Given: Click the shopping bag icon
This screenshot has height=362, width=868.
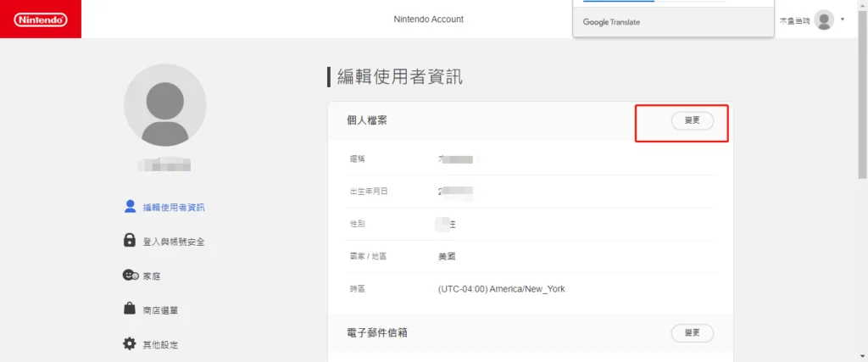Looking at the screenshot, I should [x=129, y=309].
